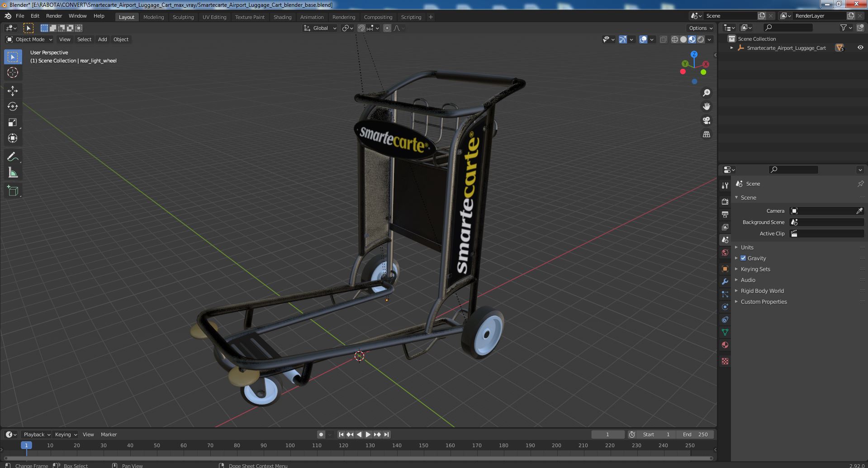The height and width of the screenshot is (468, 868).
Task: Open the File menu
Action: [x=20, y=16]
